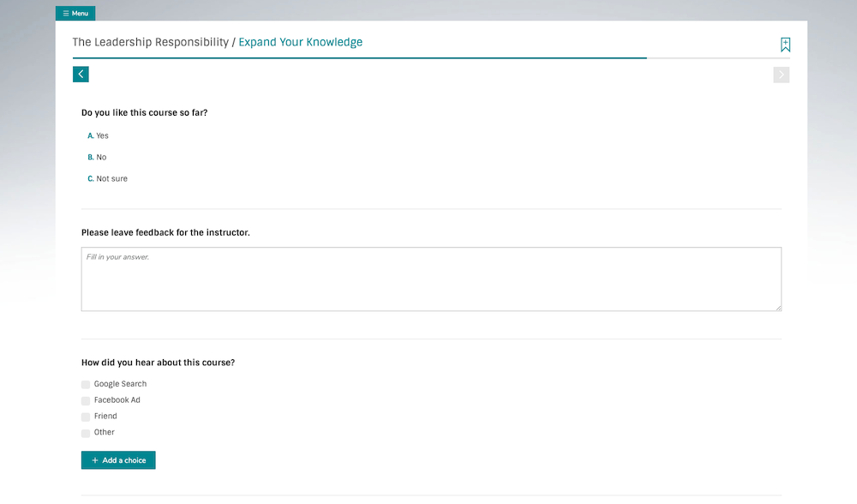Click the feedback instructor question heading

click(165, 232)
